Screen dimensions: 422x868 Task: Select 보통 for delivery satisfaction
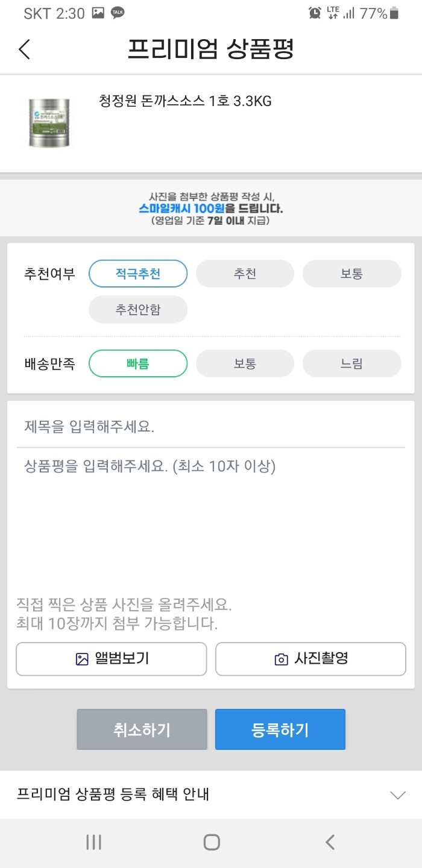[x=245, y=363]
